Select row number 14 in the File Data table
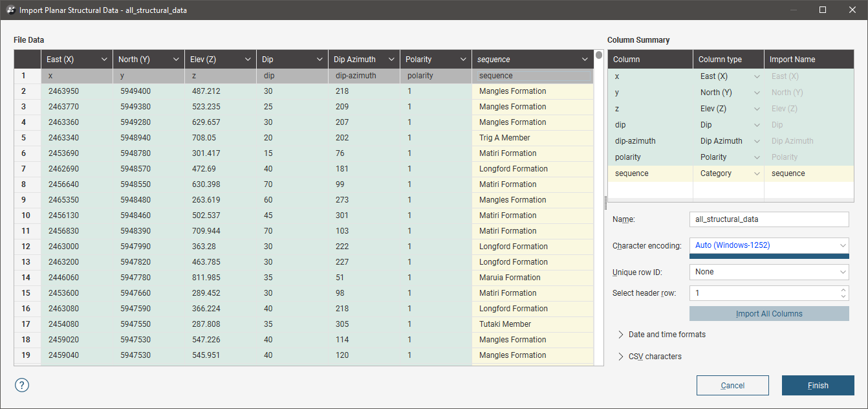Viewport: 868px width, 409px height. (27, 278)
